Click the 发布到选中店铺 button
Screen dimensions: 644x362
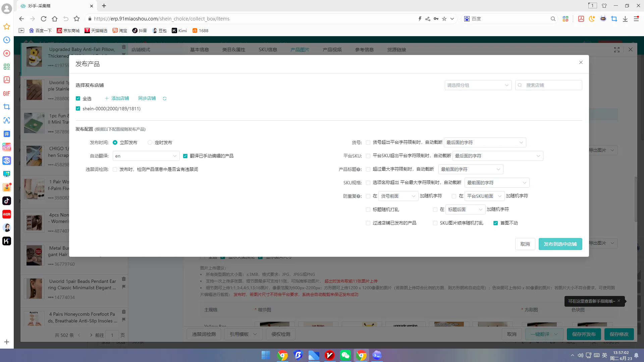(x=560, y=244)
